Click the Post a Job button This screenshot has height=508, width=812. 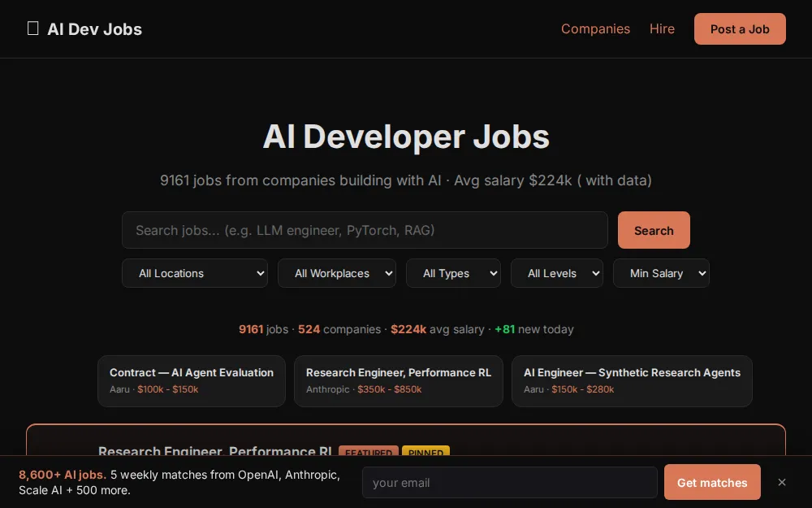click(x=740, y=28)
